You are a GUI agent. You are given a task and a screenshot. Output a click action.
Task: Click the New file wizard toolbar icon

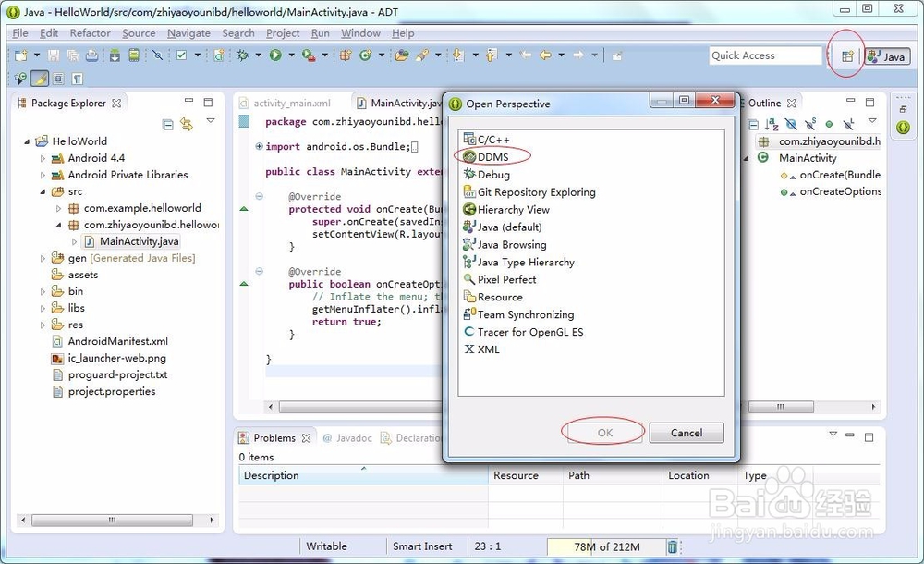pos(21,55)
